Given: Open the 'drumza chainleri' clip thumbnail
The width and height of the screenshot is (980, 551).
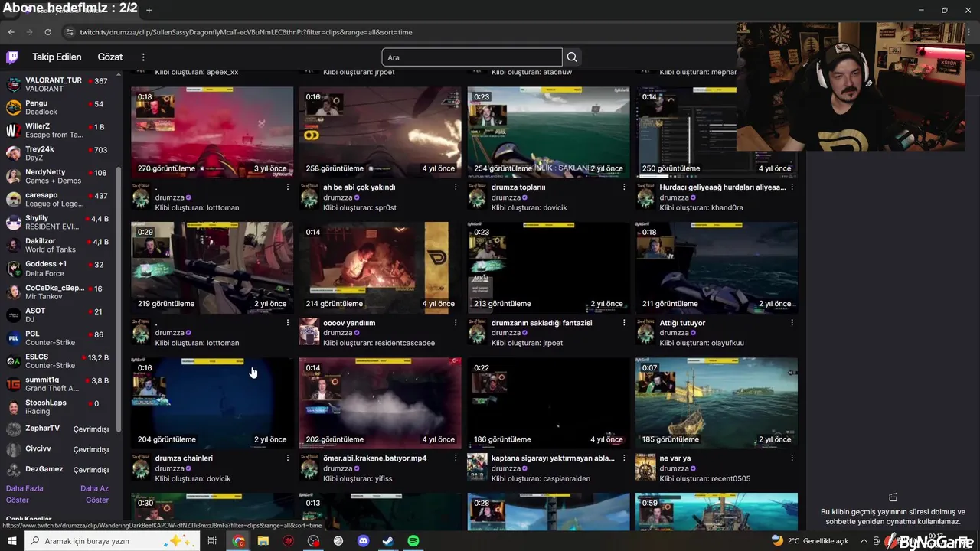Looking at the screenshot, I should (x=212, y=403).
